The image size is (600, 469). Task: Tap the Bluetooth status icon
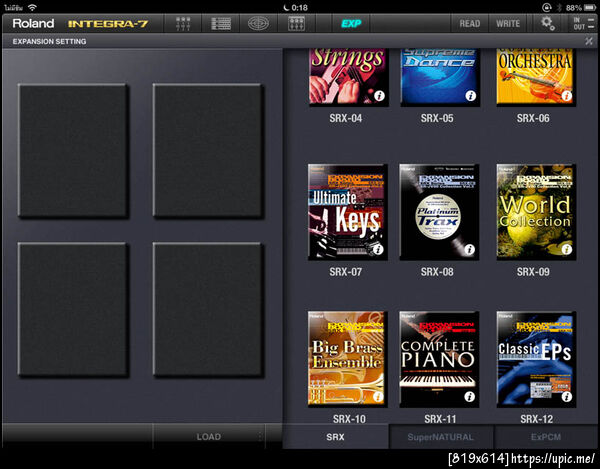pos(559,7)
